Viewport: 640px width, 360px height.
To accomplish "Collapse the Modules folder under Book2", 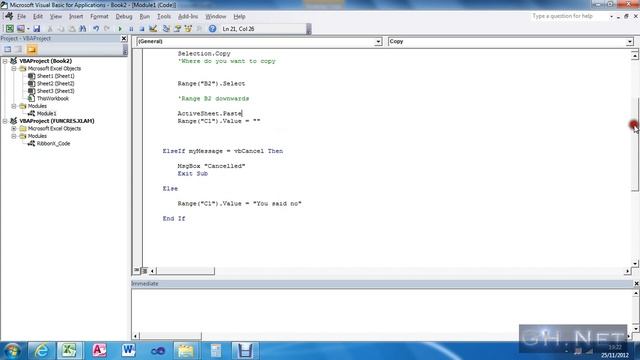I will pos(13,106).
